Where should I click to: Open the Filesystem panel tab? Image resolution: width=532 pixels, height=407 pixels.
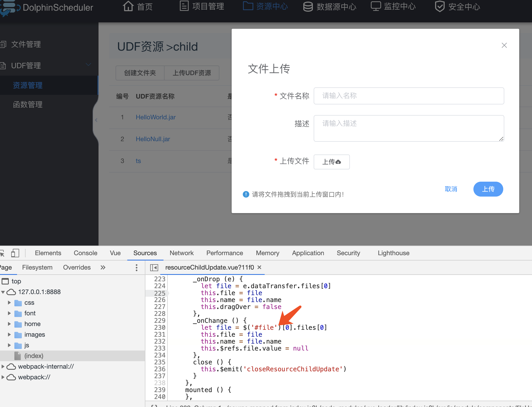(37, 267)
